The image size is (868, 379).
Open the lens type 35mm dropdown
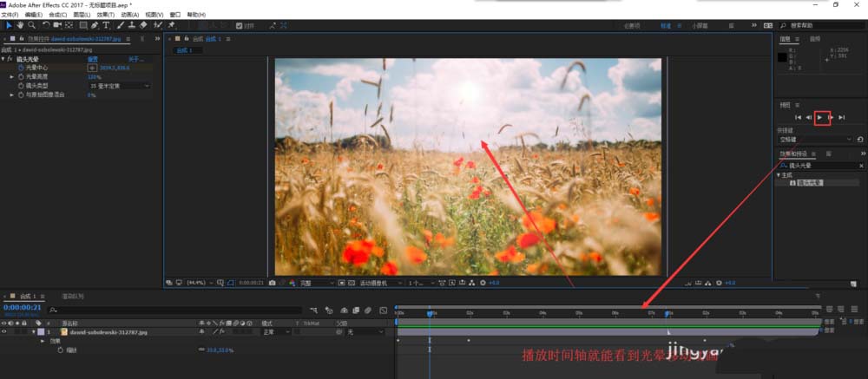coord(119,86)
